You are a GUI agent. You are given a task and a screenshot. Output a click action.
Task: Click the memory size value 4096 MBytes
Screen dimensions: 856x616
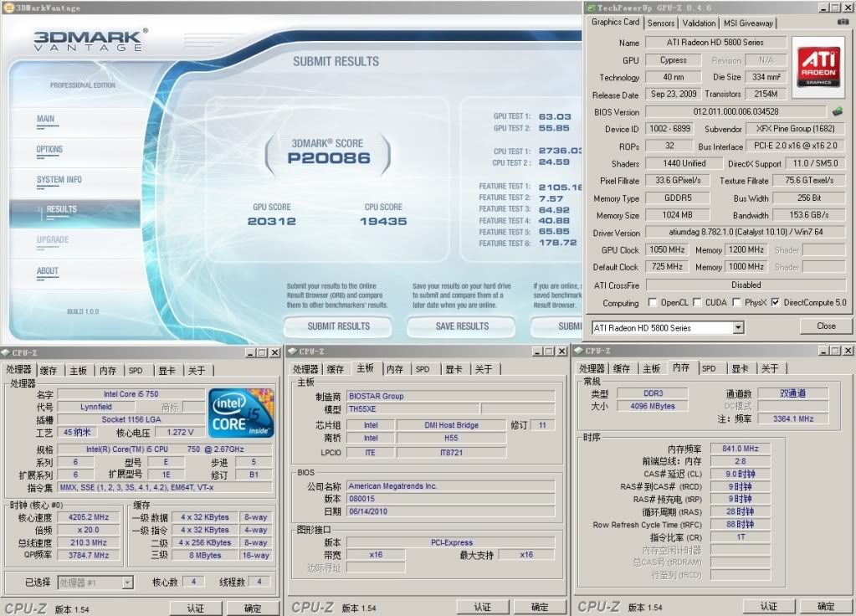tap(653, 406)
